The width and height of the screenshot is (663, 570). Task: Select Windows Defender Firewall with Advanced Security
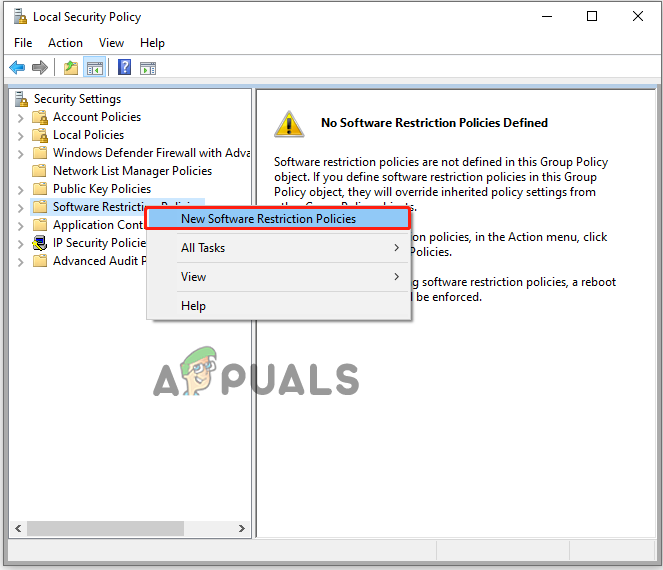(x=151, y=153)
